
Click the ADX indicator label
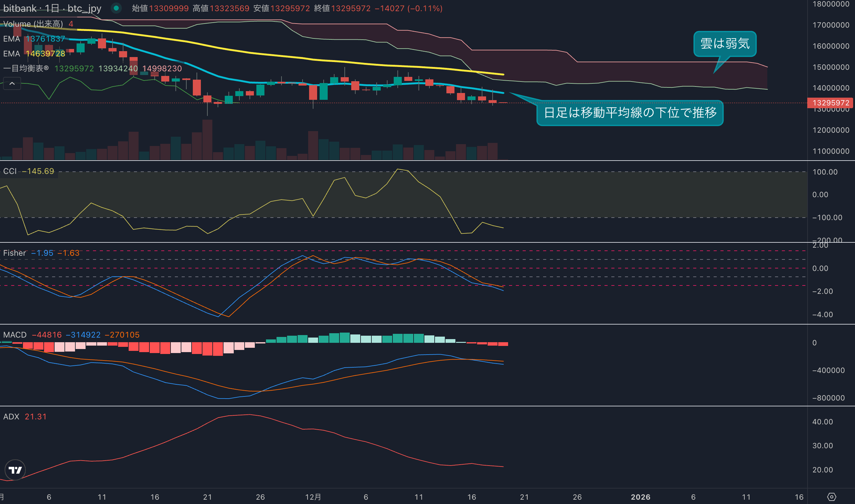[x=11, y=417]
